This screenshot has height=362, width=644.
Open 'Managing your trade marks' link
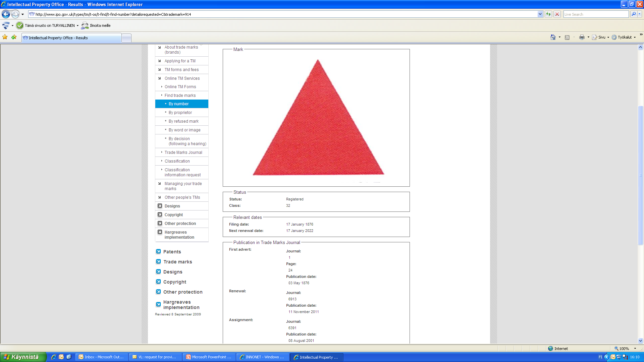183,186
